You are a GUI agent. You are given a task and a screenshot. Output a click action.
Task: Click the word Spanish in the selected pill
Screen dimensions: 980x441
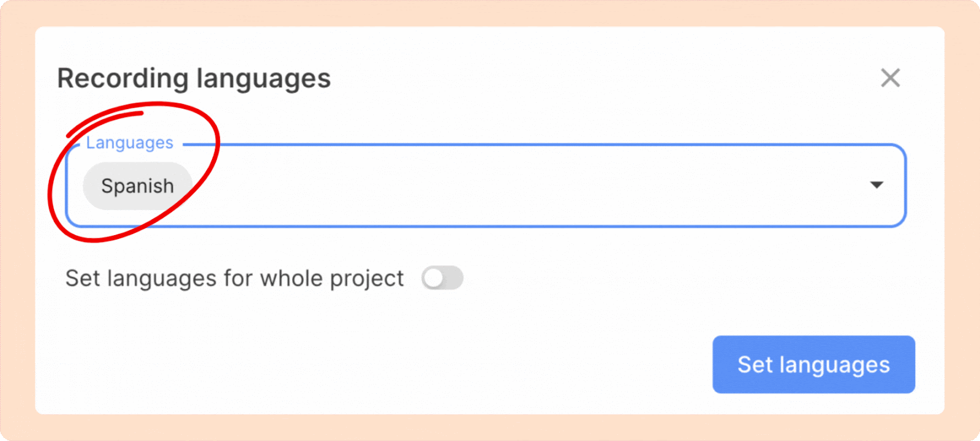(x=137, y=186)
